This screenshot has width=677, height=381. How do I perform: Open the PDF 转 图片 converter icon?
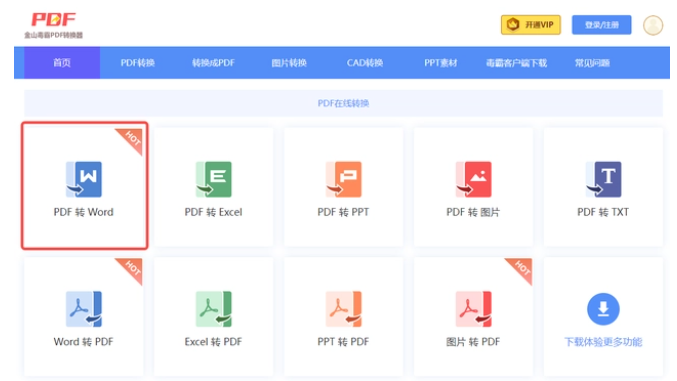point(474,179)
